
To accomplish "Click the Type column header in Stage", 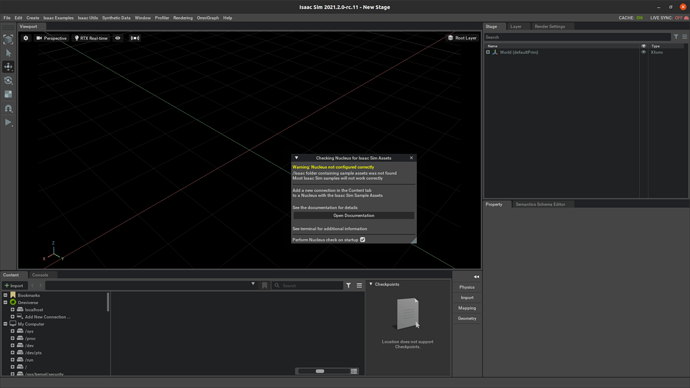I will 655,46.
